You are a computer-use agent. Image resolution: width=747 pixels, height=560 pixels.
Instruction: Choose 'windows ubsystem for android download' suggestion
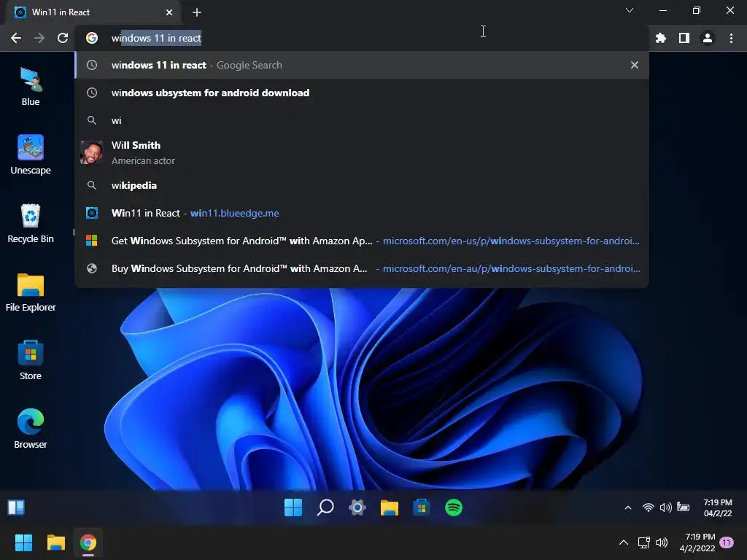click(x=362, y=93)
